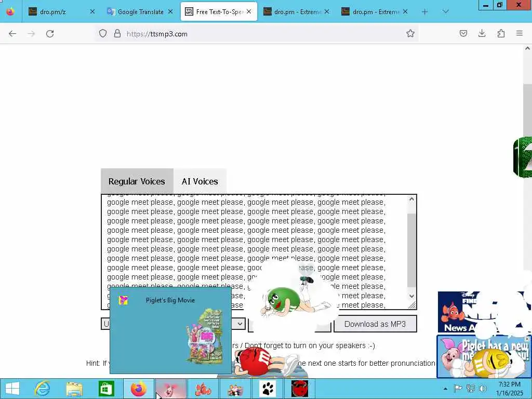The width and height of the screenshot is (532, 399).
Task: Expand the list all tabs chevron
Action: pos(445,12)
